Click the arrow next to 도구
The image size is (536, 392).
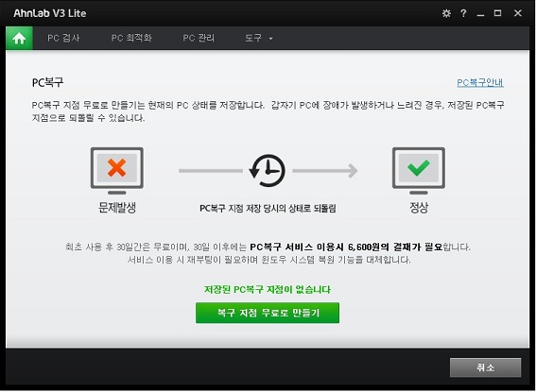click(270, 39)
